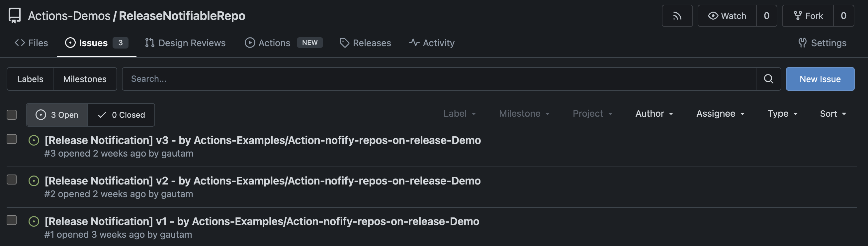868x246 pixels.
Task: Click the open status icon of issue v1
Action: click(x=34, y=221)
